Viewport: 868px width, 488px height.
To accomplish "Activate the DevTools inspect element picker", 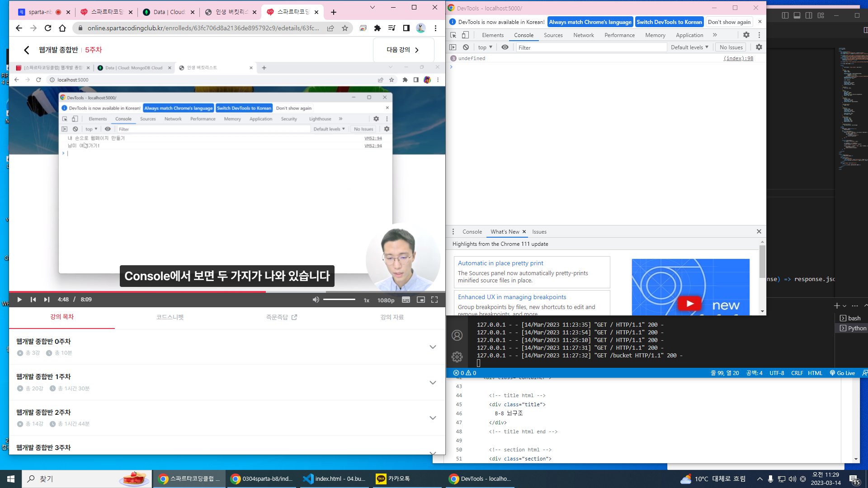I will [453, 35].
